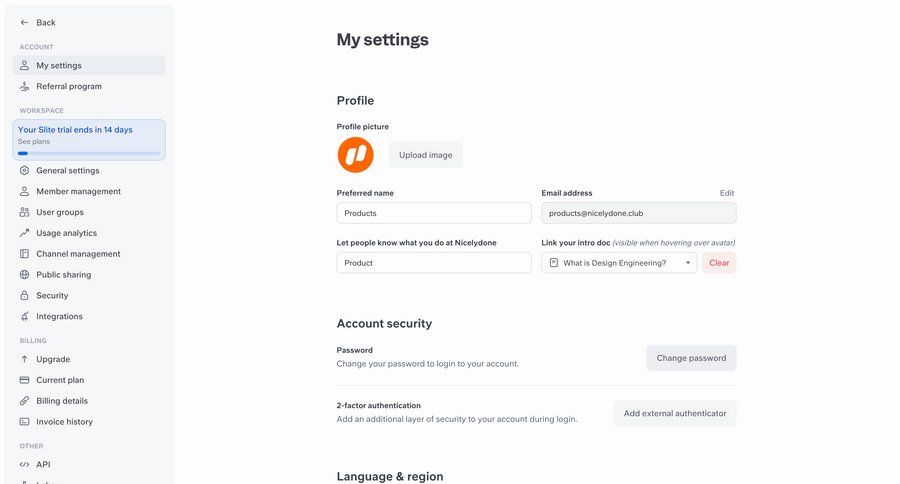
Task: Open the intro doc dropdown
Action: (619, 263)
